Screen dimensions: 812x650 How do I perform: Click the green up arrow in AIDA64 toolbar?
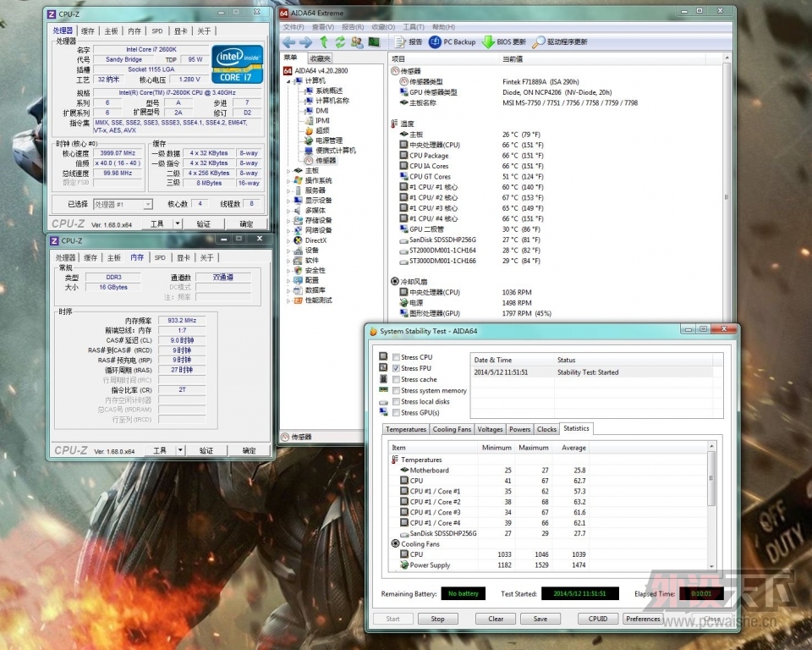(324, 42)
